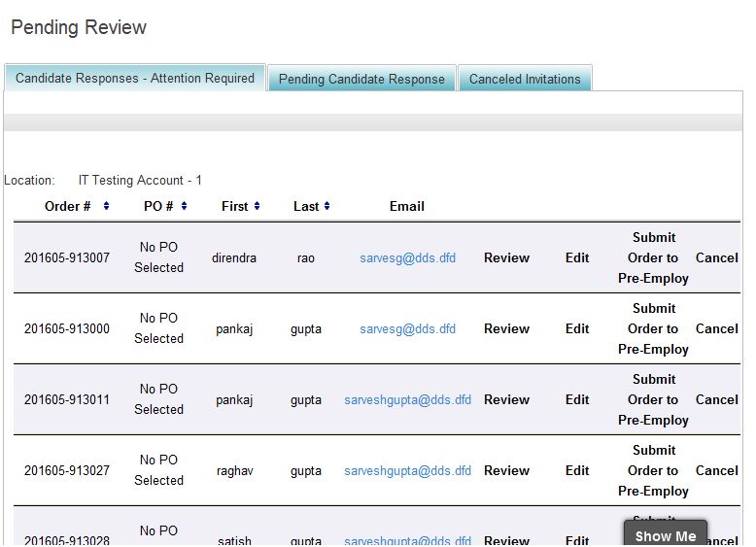Review order 201605-913027
756x547 pixels.
click(506, 470)
